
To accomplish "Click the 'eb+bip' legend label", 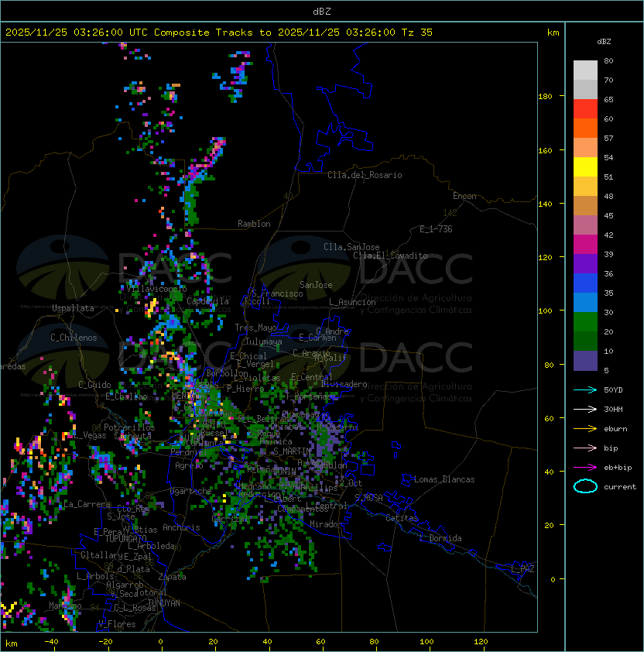I will point(618,468).
